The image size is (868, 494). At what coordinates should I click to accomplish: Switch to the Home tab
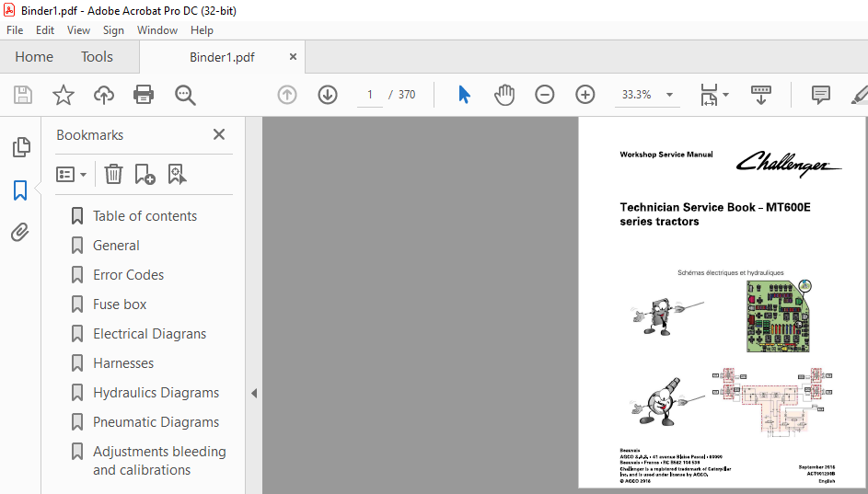coord(34,56)
